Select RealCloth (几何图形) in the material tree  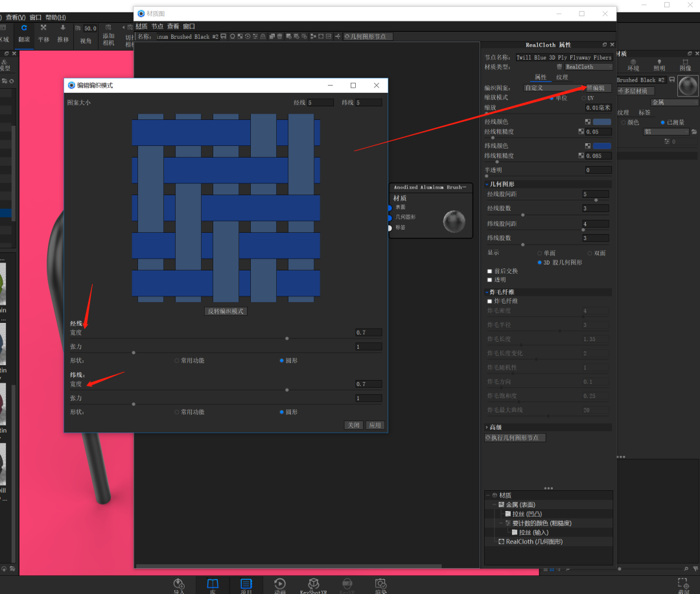pyautogui.click(x=534, y=541)
